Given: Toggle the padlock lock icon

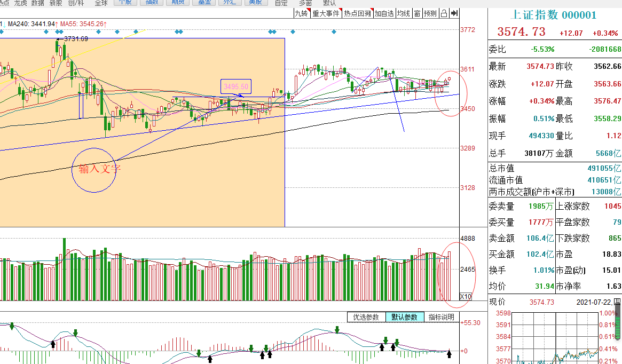Looking at the screenshot, I should pyautogui.click(x=444, y=13).
